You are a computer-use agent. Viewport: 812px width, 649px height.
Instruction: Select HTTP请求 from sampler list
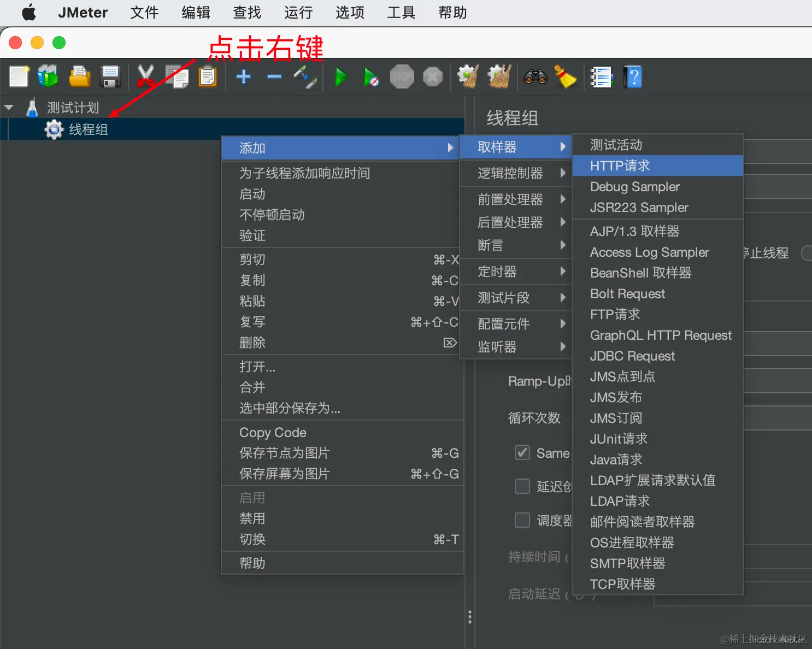point(658,166)
